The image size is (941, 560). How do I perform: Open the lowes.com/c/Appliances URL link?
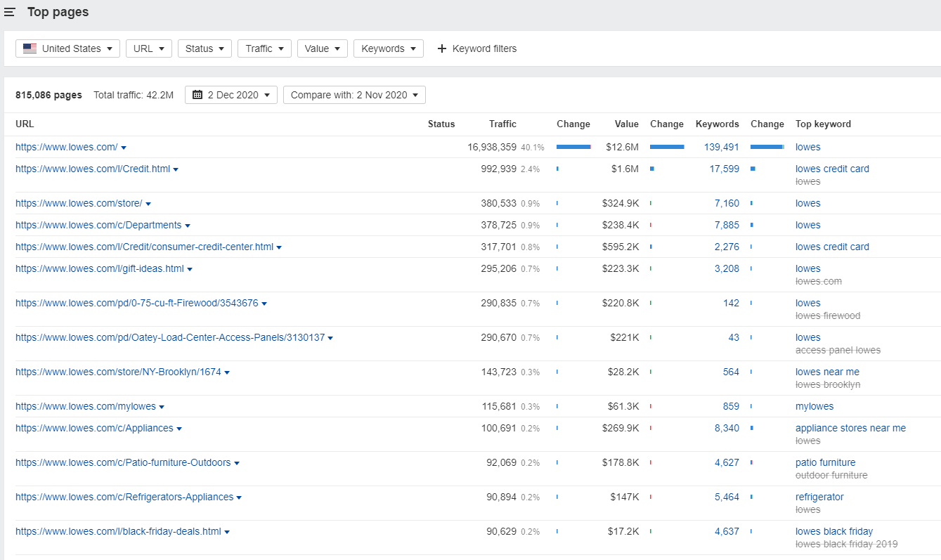94,428
